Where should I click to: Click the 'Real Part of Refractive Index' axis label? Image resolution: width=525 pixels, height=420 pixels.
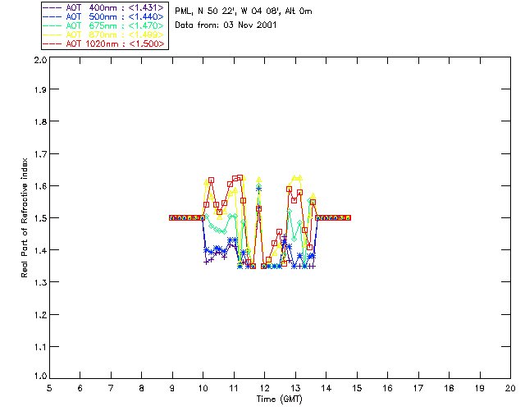(x=24, y=217)
